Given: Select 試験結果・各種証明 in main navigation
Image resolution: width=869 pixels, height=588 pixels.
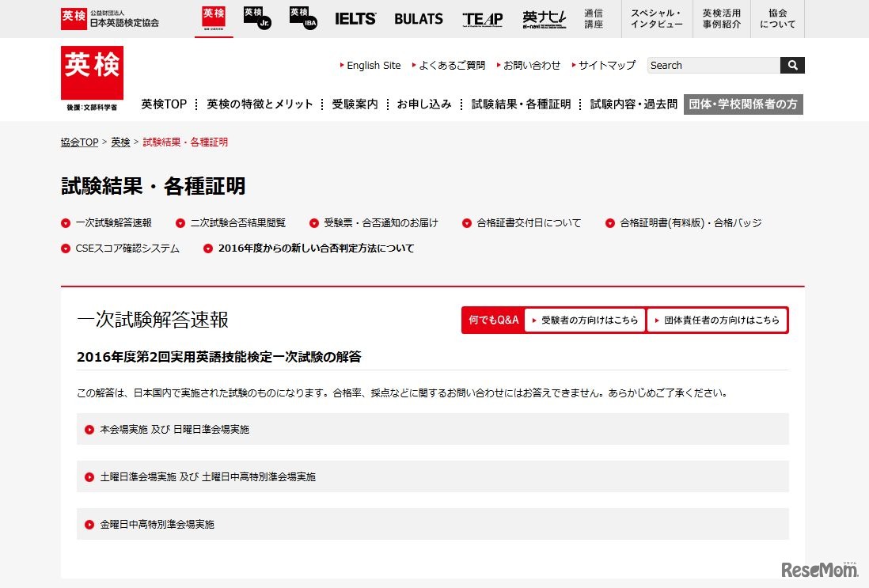Looking at the screenshot, I should (521, 104).
